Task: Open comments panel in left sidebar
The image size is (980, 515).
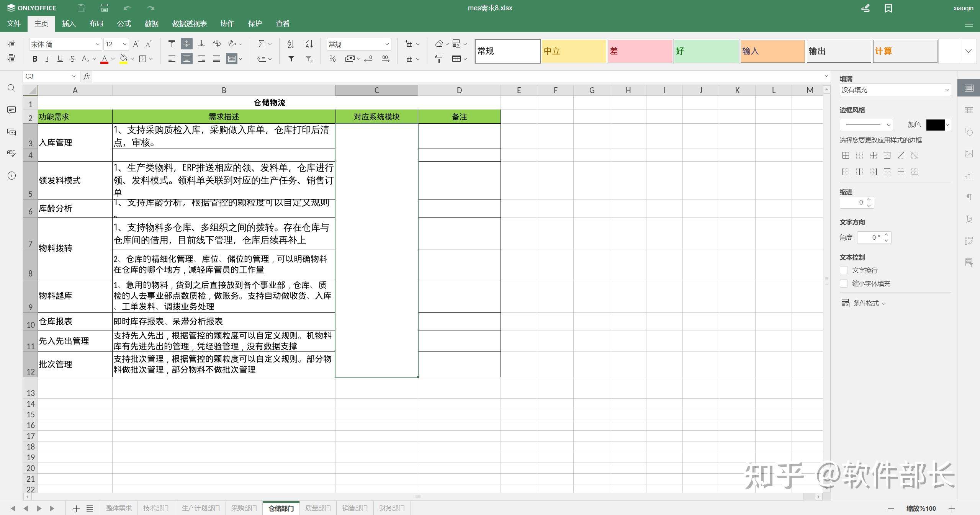Action: (x=11, y=110)
